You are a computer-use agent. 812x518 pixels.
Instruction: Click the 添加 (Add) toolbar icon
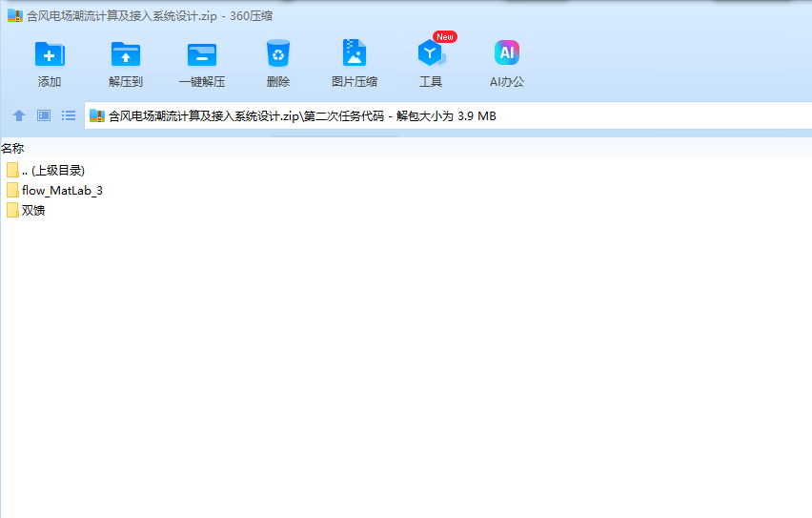coord(50,54)
